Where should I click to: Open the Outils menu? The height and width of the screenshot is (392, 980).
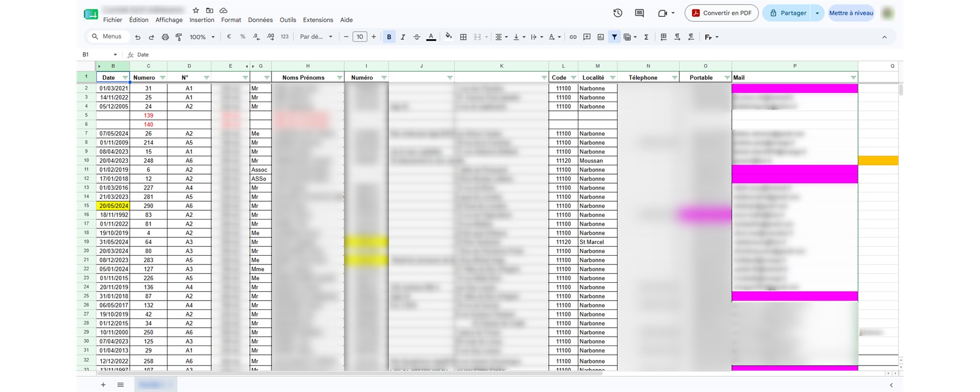click(x=288, y=20)
